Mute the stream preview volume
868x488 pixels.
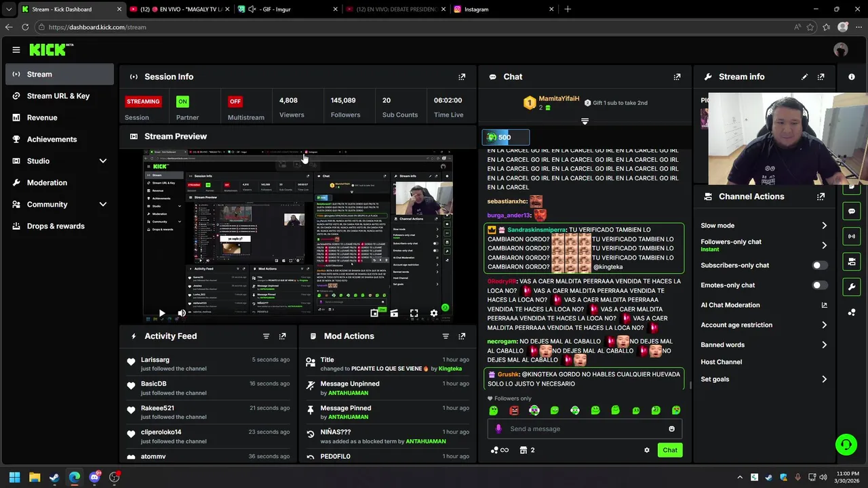[x=181, y=313]
